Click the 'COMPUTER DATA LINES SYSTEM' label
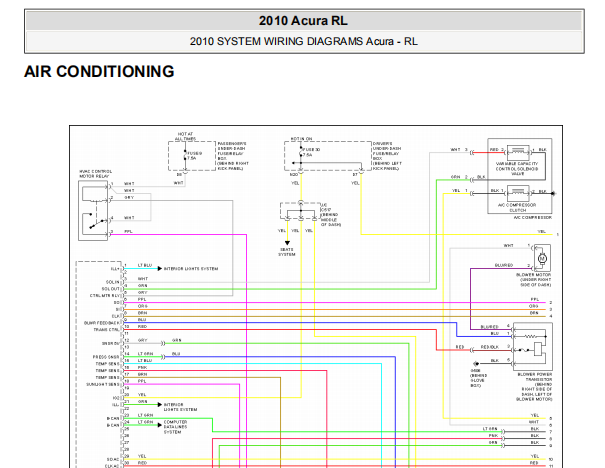This screenshot has width=605, height=468. click(175, 427)
